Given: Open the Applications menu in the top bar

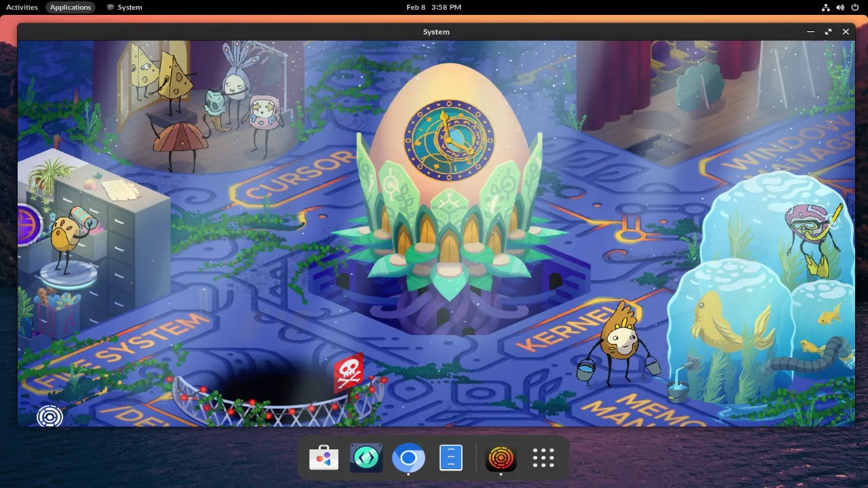Looking at the screenshot, I should pyautogui.click(x=70, y=7).
